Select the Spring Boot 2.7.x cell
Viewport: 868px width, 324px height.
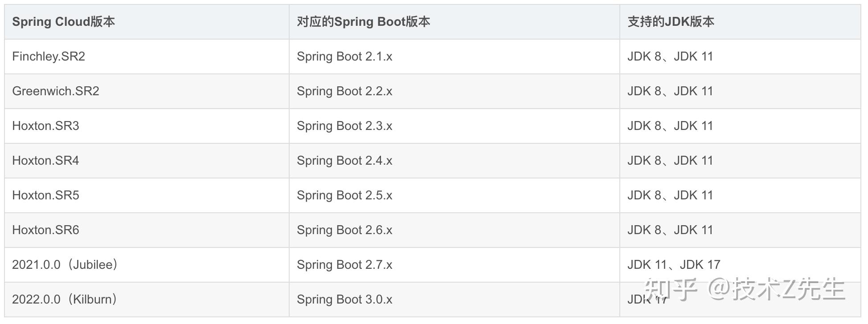(344, 265)
